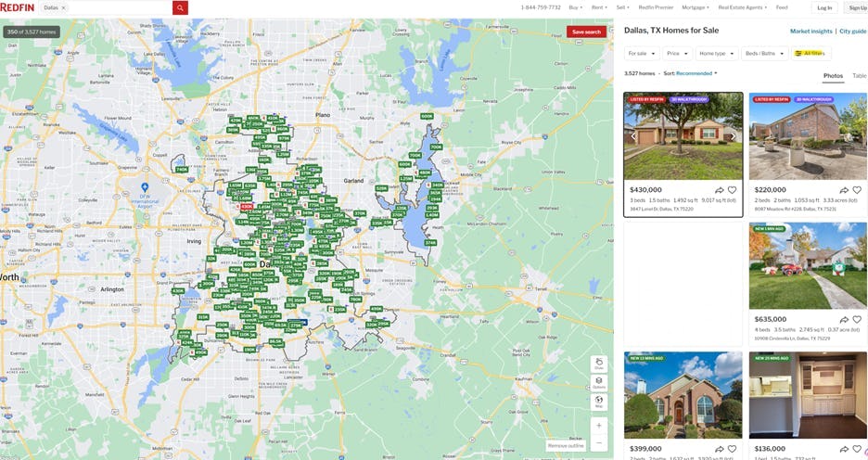Open the $635,000 home photo
This screenshot has width=868, height=460.
(809, 266)
